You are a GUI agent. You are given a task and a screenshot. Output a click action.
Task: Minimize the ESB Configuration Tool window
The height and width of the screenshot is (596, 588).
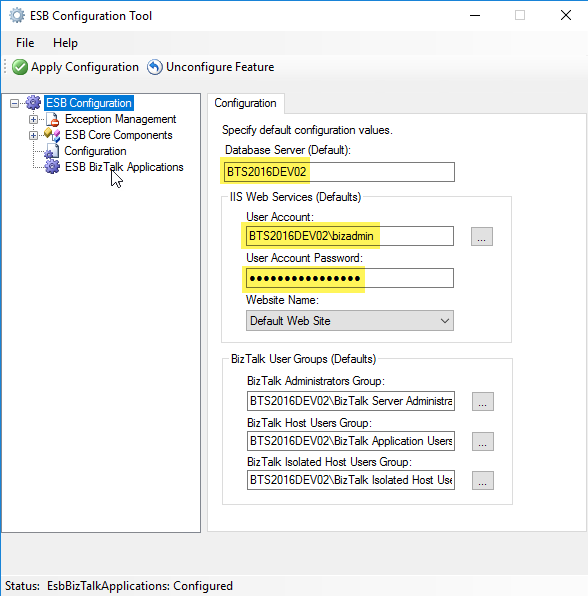tap(475, 16)
